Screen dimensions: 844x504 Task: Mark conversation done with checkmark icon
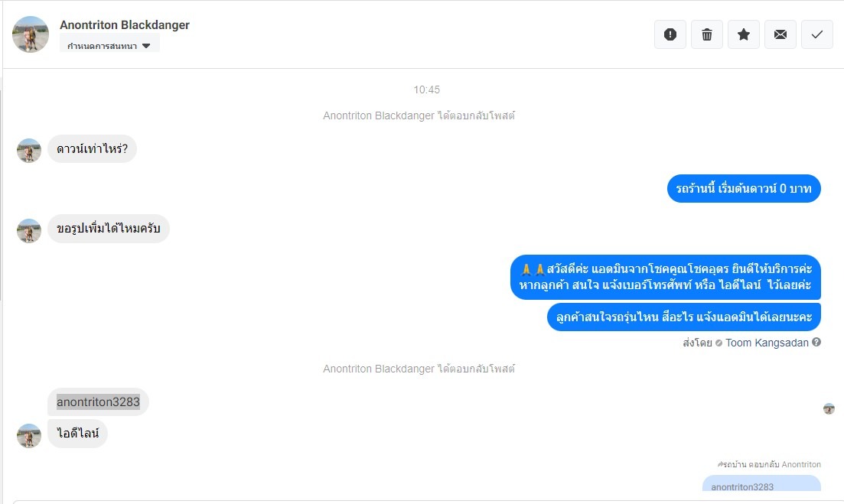(x=817, y=34)
